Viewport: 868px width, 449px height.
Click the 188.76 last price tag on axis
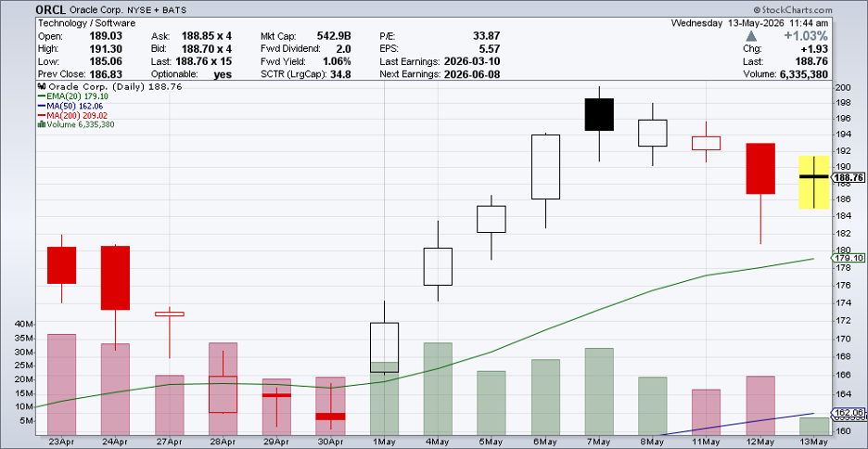pos(848,178)
